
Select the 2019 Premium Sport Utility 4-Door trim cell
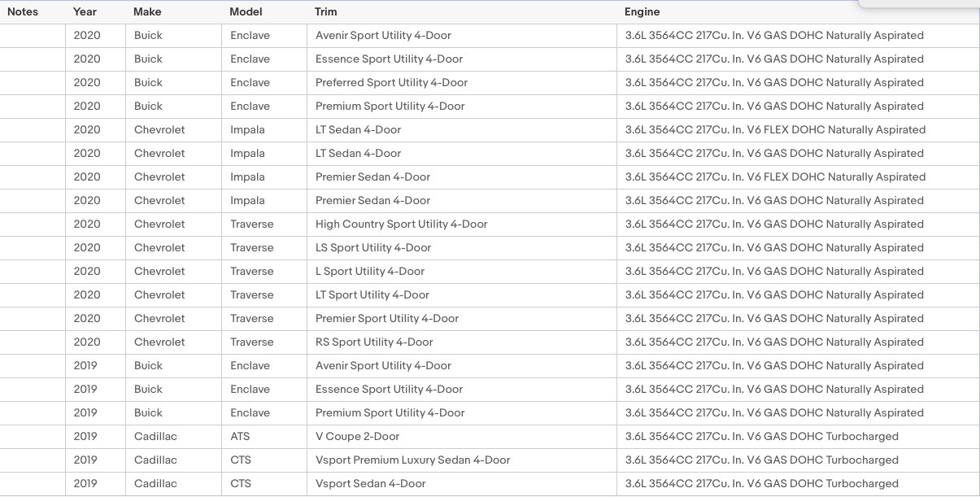462,413
